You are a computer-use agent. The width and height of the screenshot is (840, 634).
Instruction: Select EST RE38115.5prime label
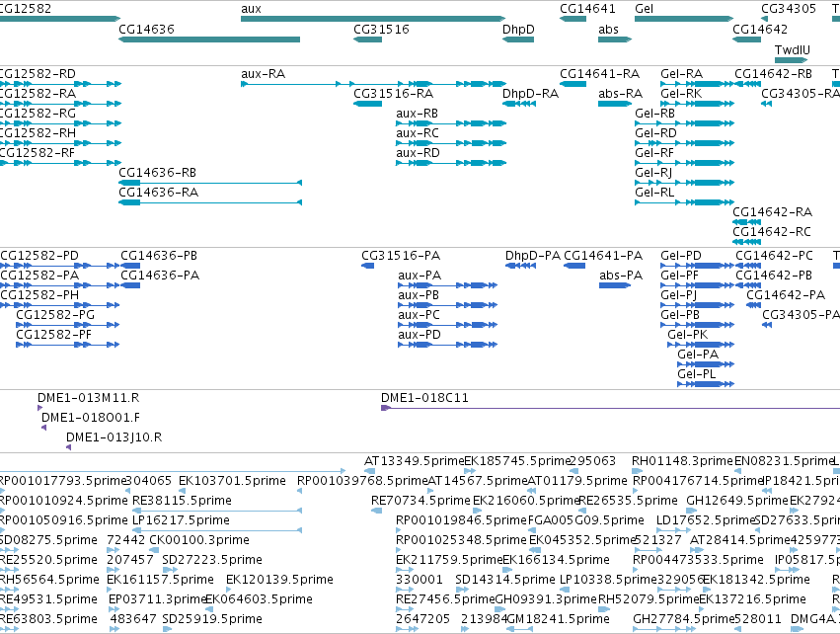pos(183,501)
